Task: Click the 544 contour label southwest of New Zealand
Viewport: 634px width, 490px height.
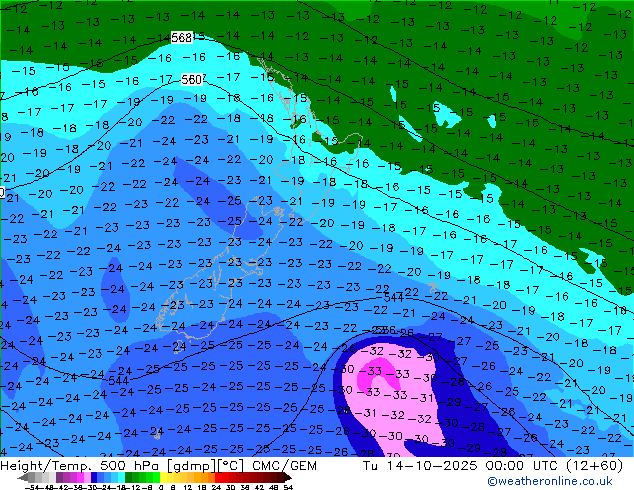Action: point(118,380)
